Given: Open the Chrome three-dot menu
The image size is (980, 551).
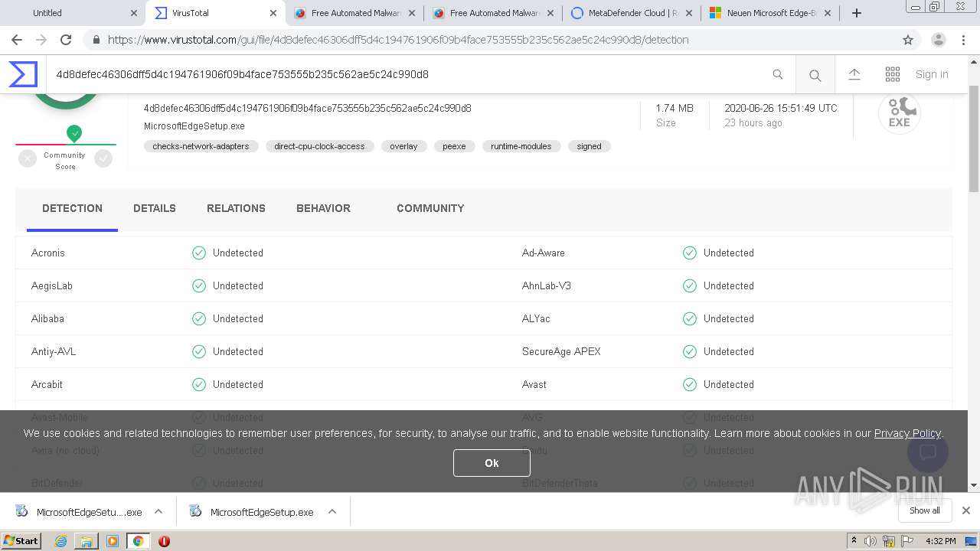Looking at the screenshot, I should pyautogui.click(x=963, y=40).
